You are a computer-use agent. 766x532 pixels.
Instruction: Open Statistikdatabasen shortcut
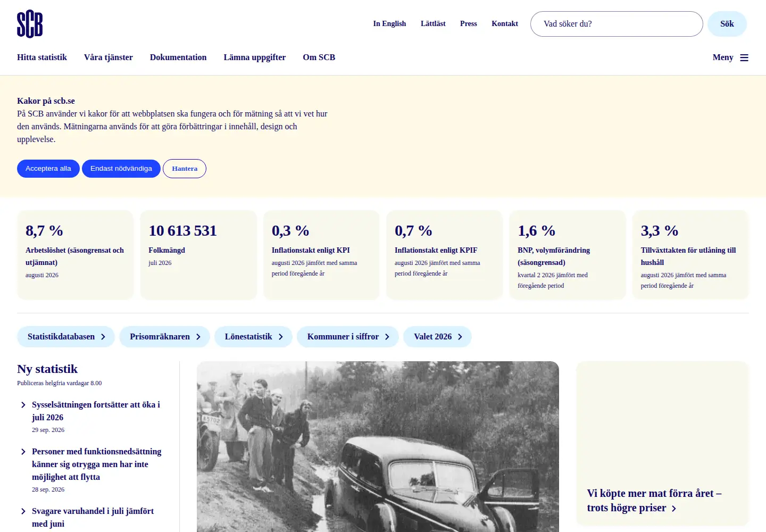tap(66, 337)
